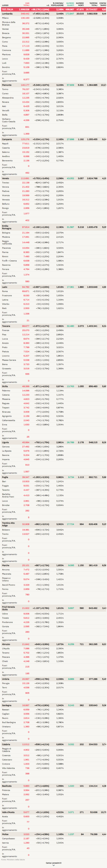Select the Genova province row

click(x=54, y=446)
